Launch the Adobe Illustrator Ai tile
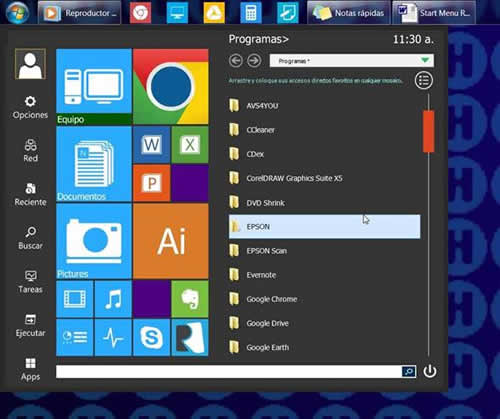Screen dimensions: 500x419 (x=171, y=241)
